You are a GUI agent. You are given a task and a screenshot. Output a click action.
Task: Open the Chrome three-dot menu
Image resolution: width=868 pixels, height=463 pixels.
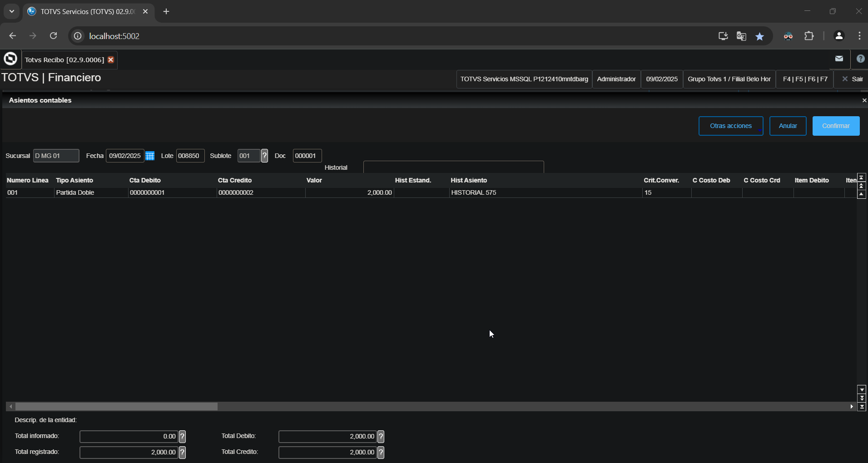click(x=859, y=36)
